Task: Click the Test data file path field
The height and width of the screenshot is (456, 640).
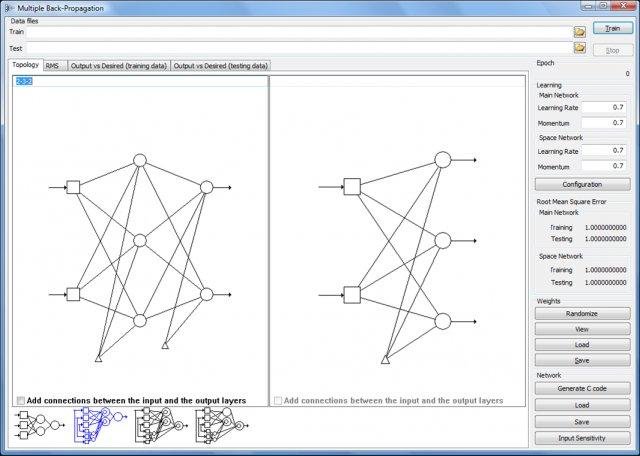Action: [299, 49]
